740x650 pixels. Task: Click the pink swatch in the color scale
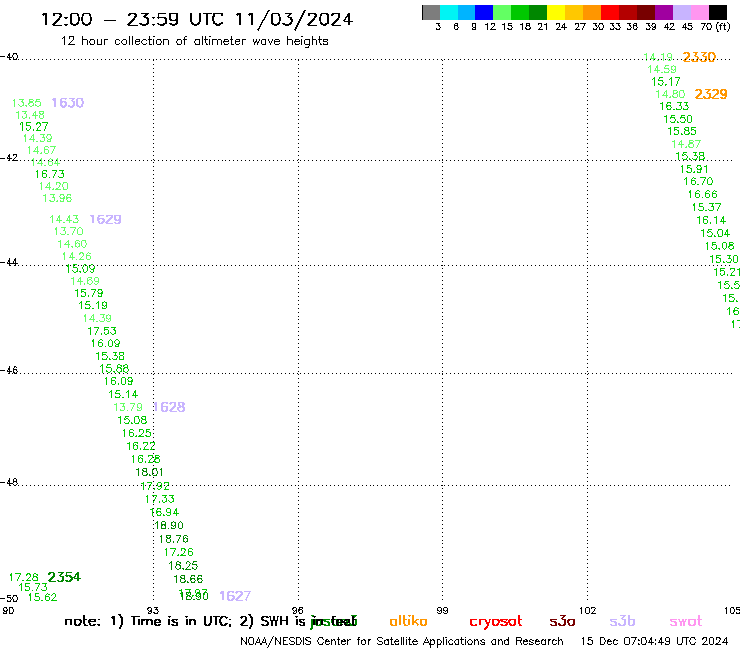[x=700, y=13]
